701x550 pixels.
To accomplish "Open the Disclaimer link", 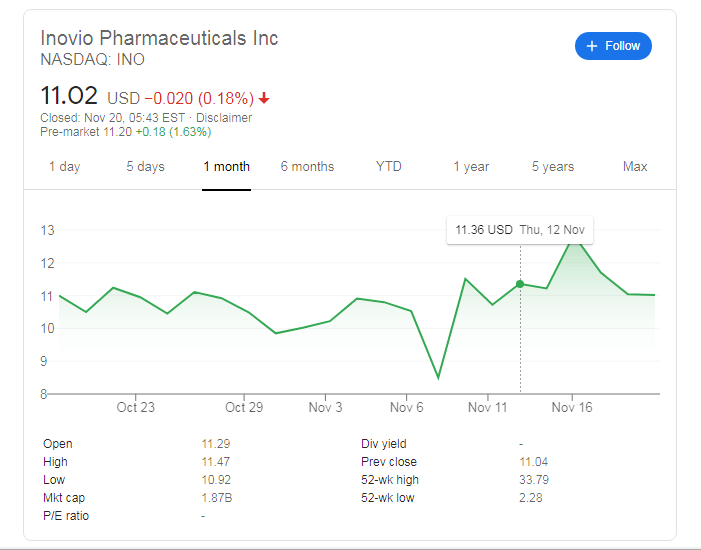I will (x=224, y=118).
